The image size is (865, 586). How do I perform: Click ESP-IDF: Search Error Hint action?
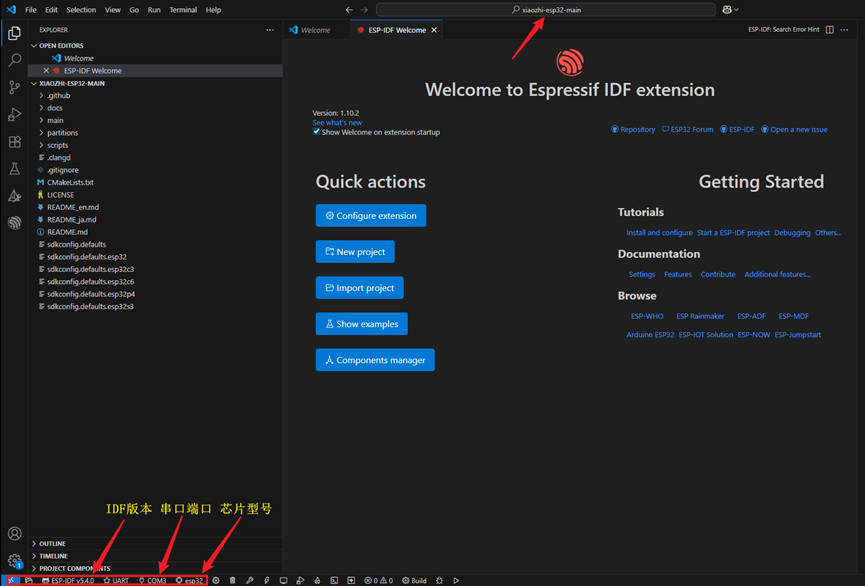click(783, 30)
